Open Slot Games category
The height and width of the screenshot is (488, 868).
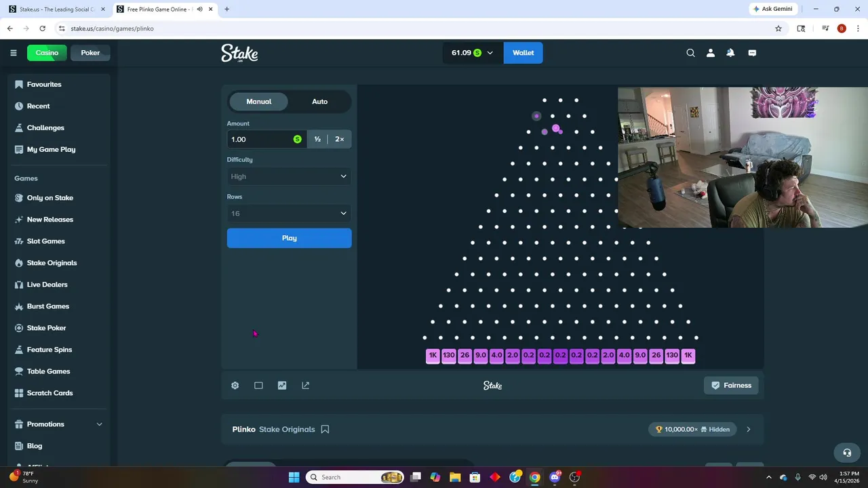(59, 241)
